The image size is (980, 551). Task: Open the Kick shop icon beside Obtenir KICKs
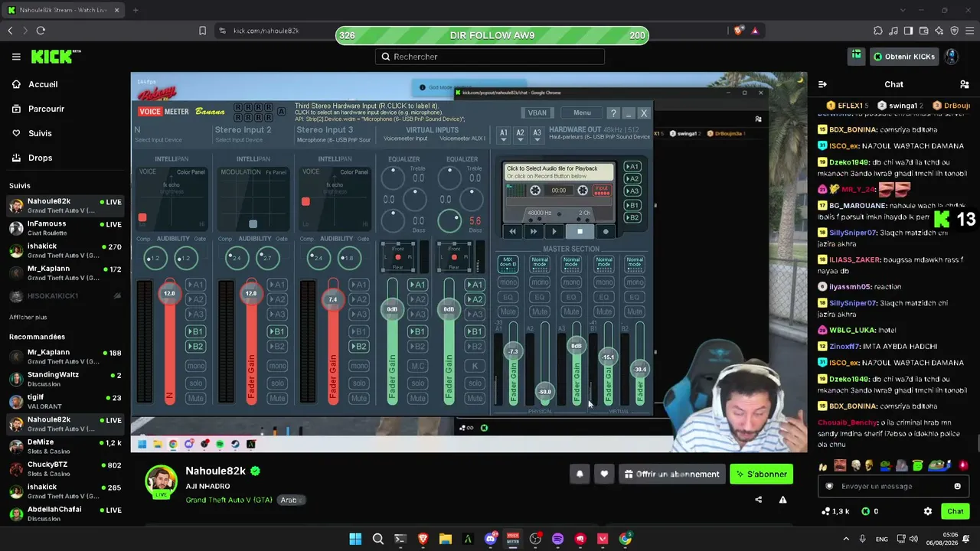coord(857,56)
